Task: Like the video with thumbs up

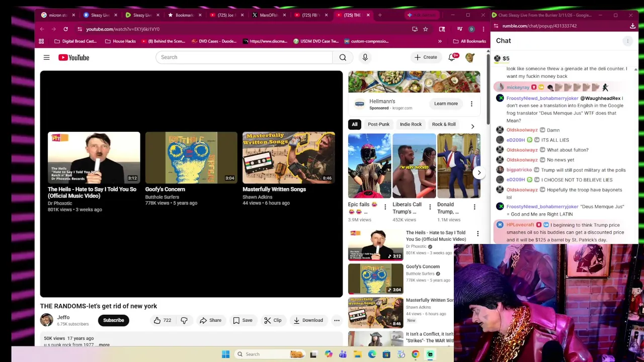Action: (x=163, y=320)
